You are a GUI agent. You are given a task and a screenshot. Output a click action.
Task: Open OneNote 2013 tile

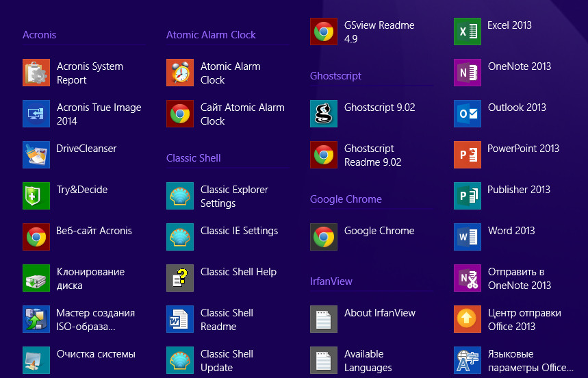click(468, 73)
